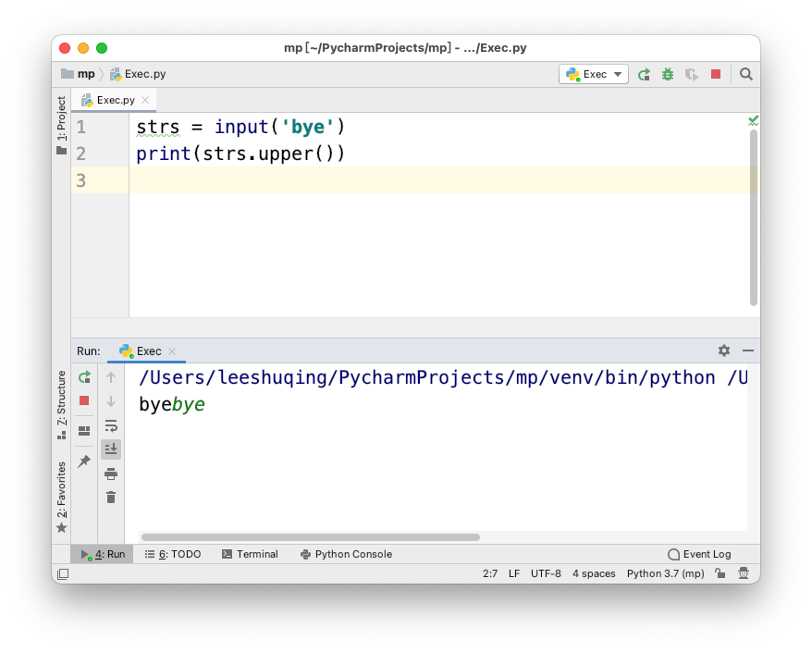
Task: Click the Exec.py breadcrumb item
Action: point(139,74)
